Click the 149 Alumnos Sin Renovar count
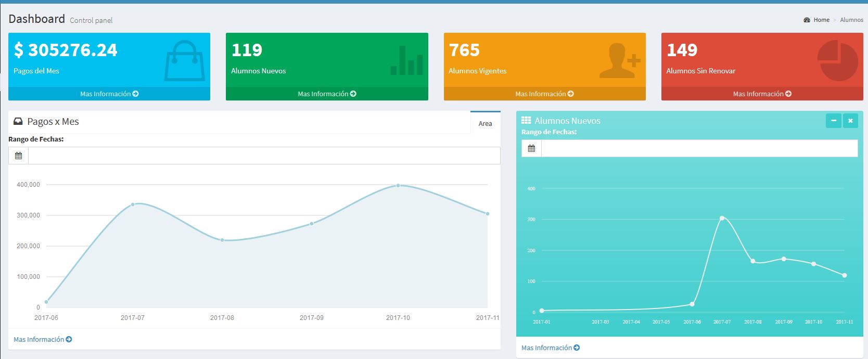 click(x=682, y=50)
